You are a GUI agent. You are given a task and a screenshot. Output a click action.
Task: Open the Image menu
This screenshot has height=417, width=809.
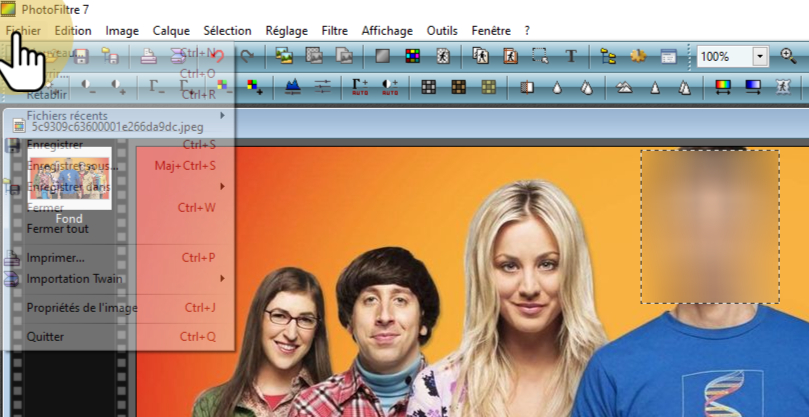[122, 30]
